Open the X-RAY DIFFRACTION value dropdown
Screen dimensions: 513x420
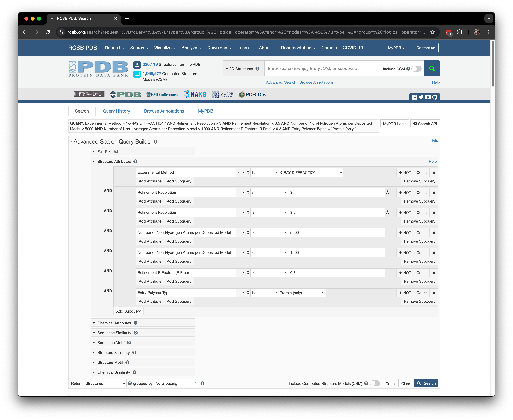(310, 172)
